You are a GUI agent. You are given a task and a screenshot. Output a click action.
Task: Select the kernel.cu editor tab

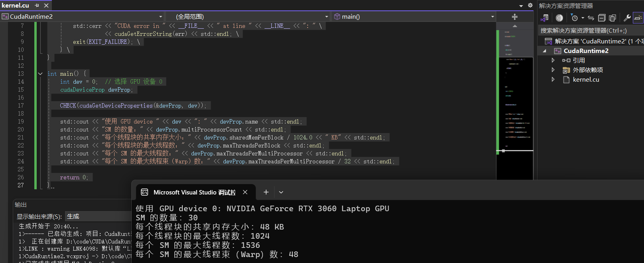click(x=15, y=6)
